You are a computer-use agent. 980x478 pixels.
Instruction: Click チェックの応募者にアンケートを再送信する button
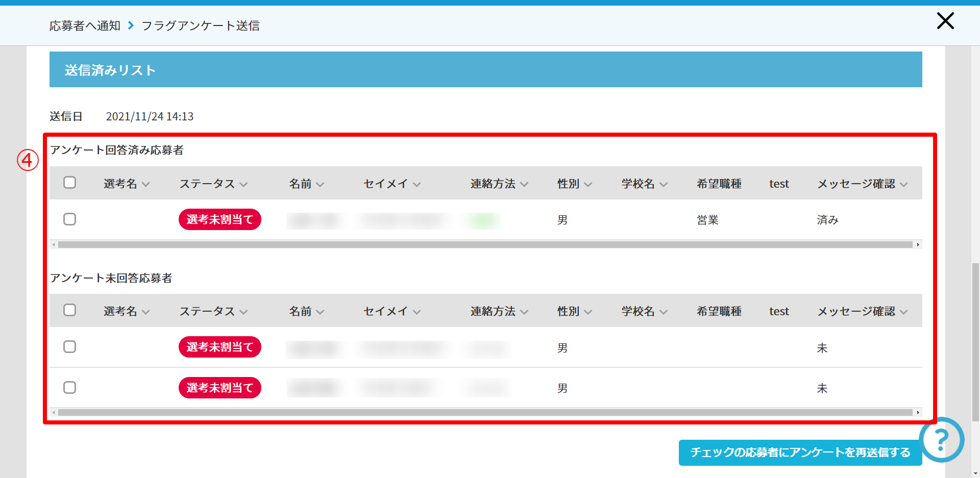coord(800,452)
